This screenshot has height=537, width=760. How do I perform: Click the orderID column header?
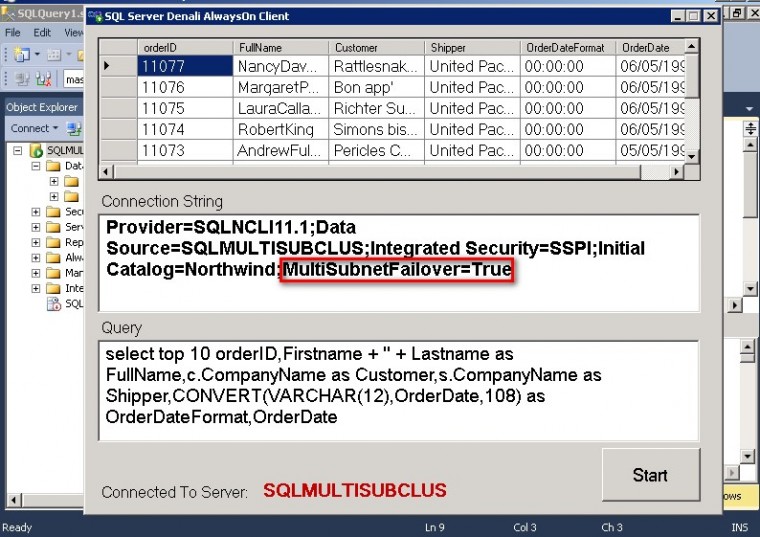(x=185, y=47)
